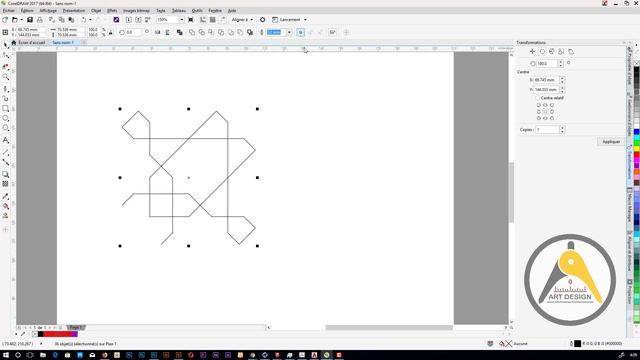
Task: Click the Centre X value spinner arrows
Action: pyautogui.click(x=562, y=80)
